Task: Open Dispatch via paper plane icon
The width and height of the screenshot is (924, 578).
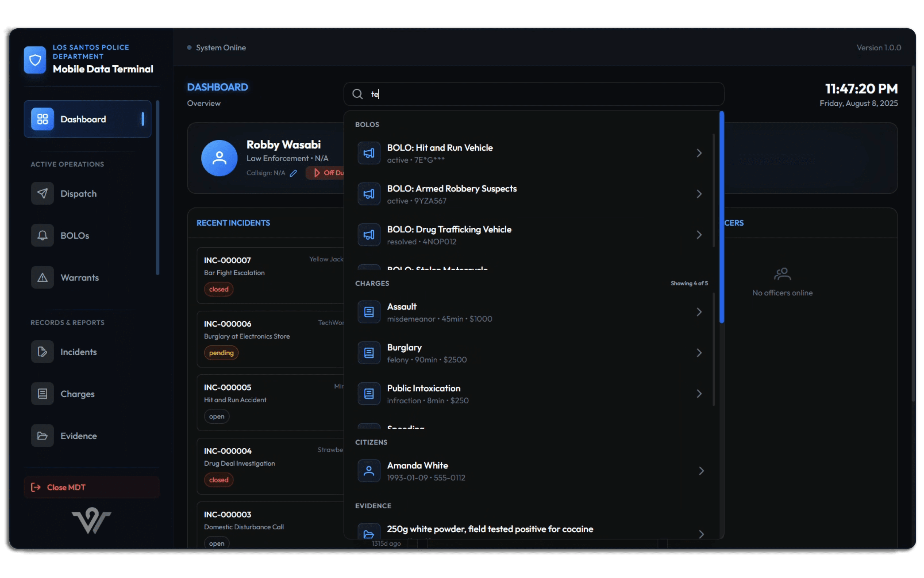Action: pos(43,193)
